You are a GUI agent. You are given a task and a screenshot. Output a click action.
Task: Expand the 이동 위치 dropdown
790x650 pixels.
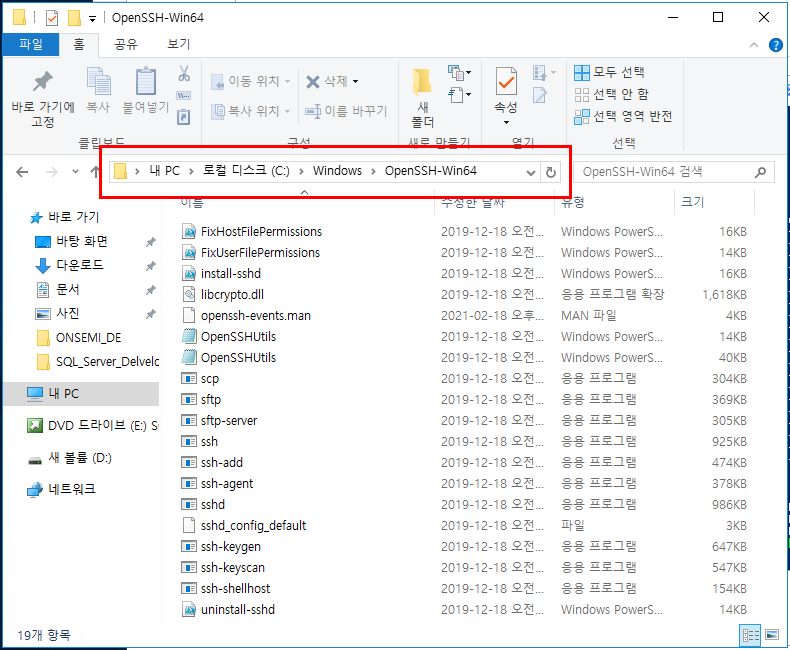click(288, 81)
